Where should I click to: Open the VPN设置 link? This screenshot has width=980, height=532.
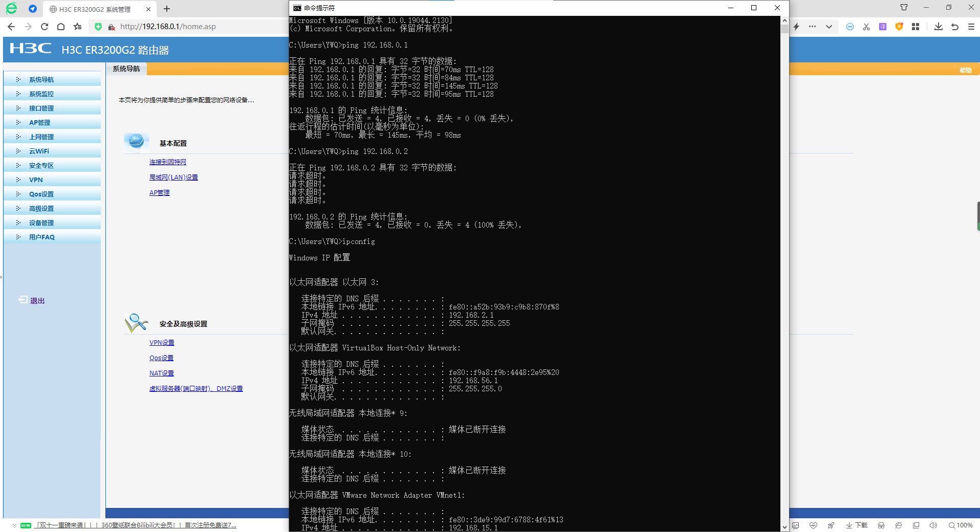click(x=162, y=343)
